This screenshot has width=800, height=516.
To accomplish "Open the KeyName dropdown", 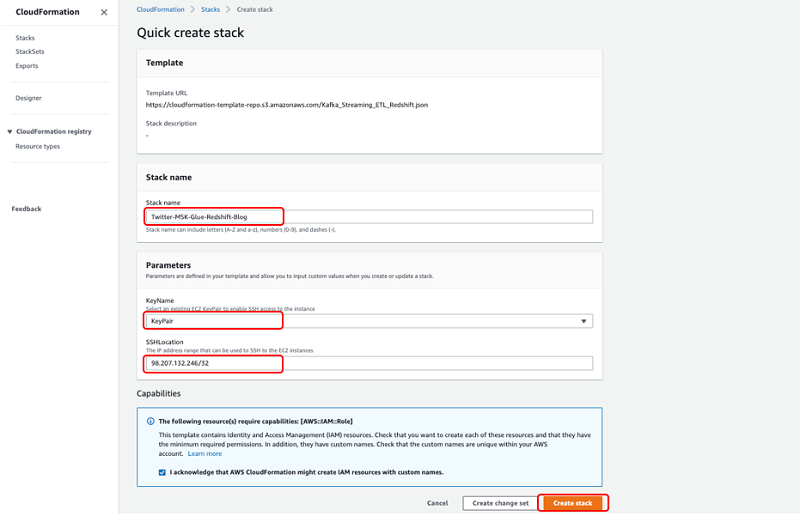I will tap(369, 321).
